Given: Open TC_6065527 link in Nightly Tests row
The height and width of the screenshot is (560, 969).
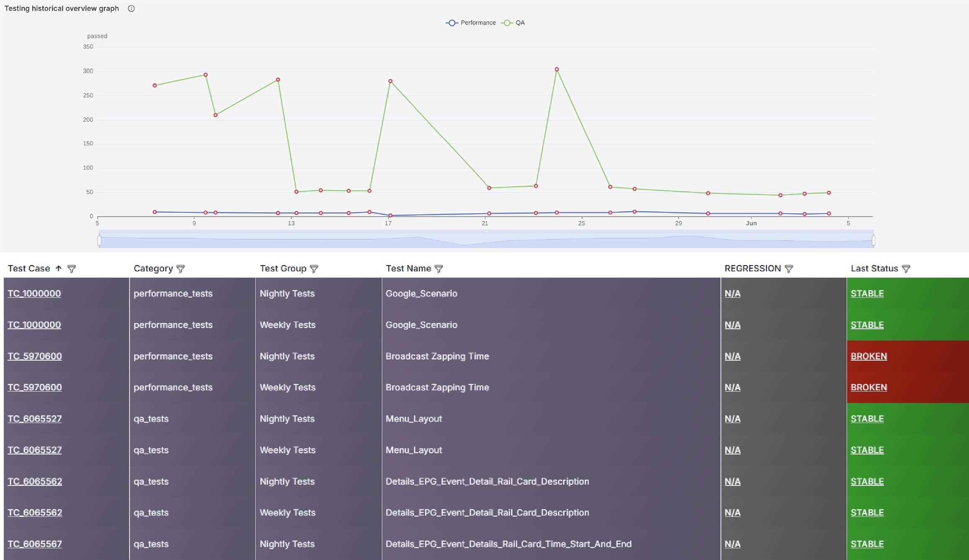Looking at the screenshot, I should [x=35, y=419].
